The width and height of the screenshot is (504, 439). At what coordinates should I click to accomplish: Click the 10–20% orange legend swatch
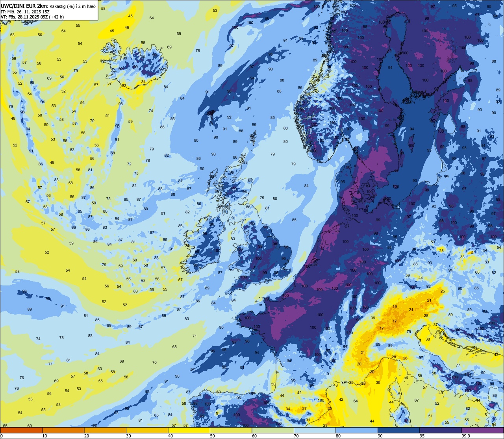pos(63,430)
